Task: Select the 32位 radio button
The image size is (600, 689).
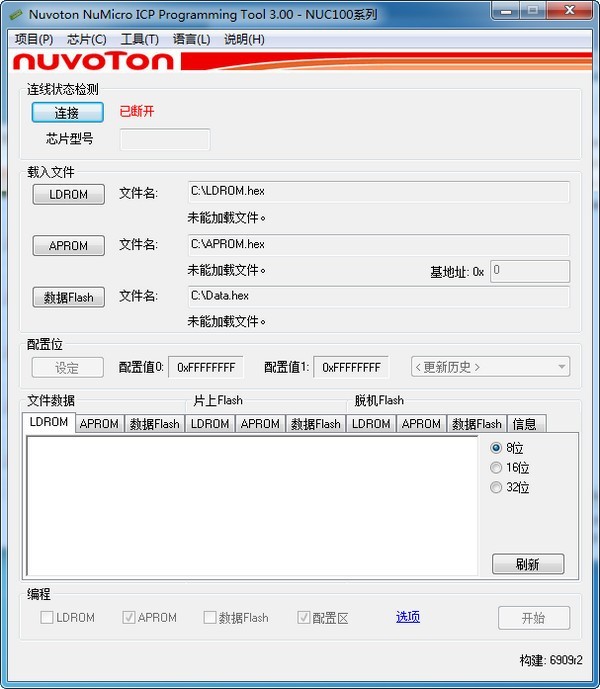Action: pyautogui.click(x=496, y=487)
